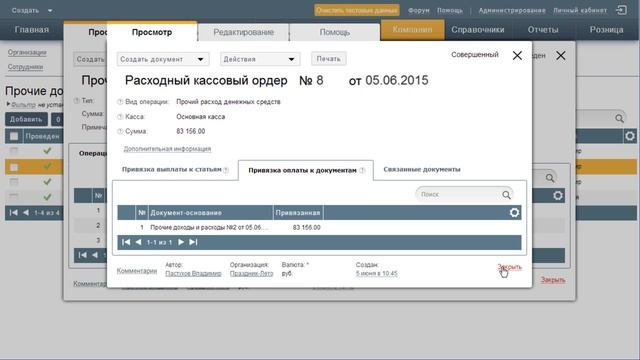Toggle checkbox in first main list row
The width and height of the screenshot is (640, 360).
(x=14, y=151)
